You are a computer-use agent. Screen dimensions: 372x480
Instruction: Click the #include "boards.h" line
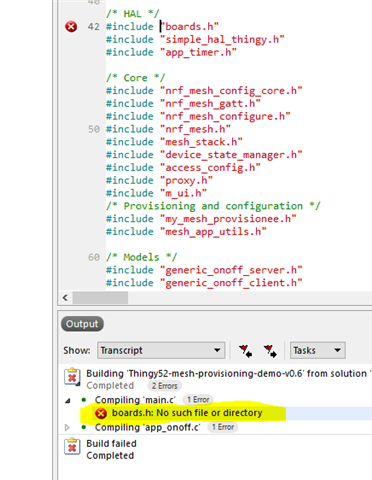(x=162, y=27)
